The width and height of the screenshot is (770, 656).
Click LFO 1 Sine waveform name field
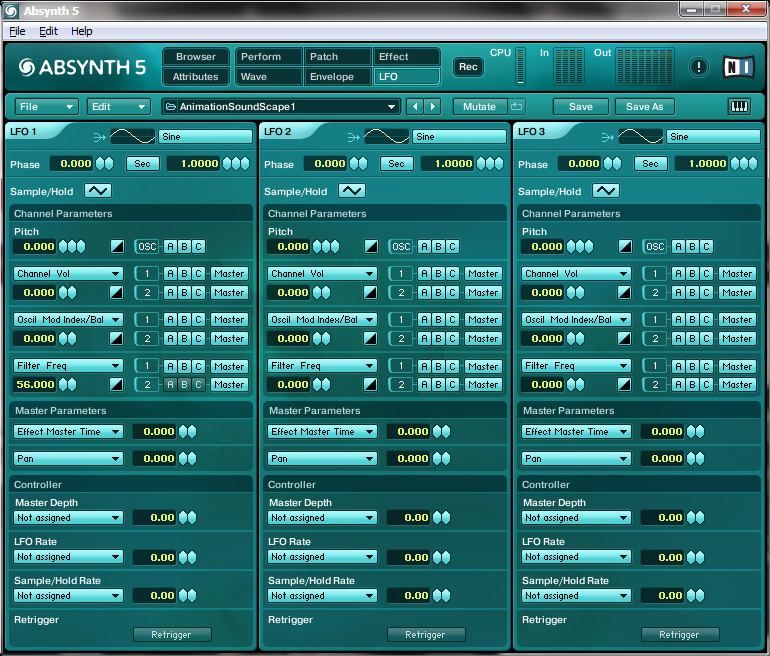pyautogui.click(x=205, y=137)
